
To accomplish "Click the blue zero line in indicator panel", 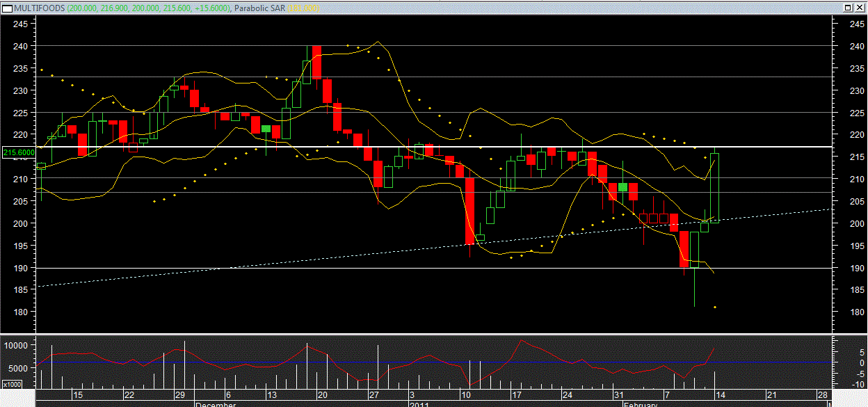I will point(209,362).
